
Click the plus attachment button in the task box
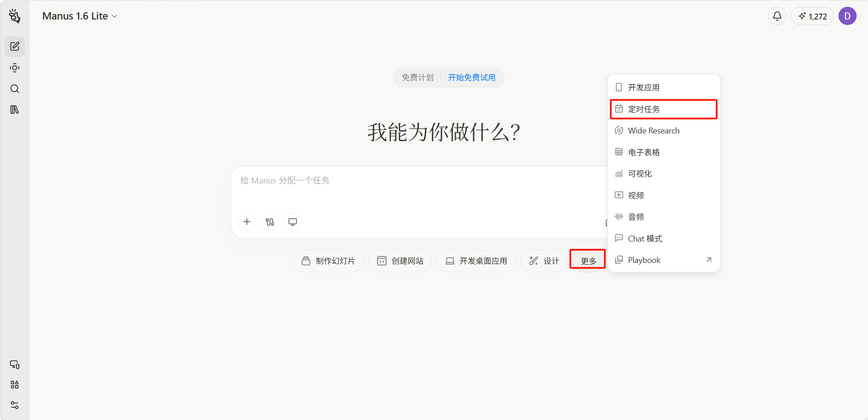[x=247, y=222]
